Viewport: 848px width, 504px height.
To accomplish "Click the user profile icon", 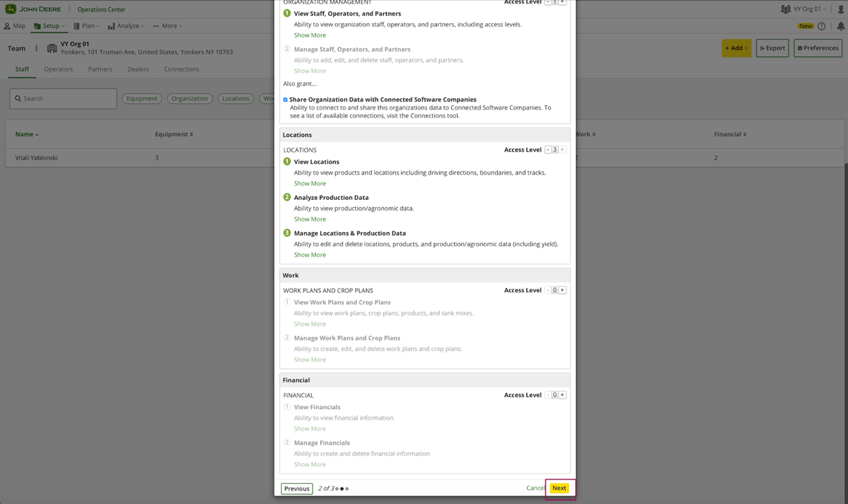I will (841, 9).
